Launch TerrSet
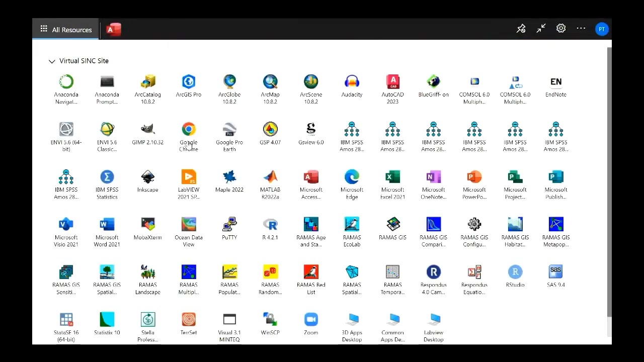The width and height of the screenshot is (644, 362). click(x=189, y=324)
